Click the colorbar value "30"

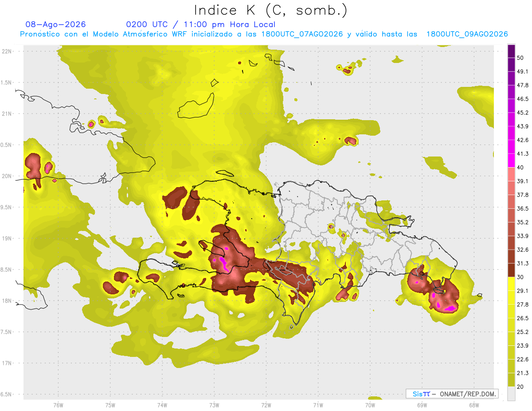[520, 277]
